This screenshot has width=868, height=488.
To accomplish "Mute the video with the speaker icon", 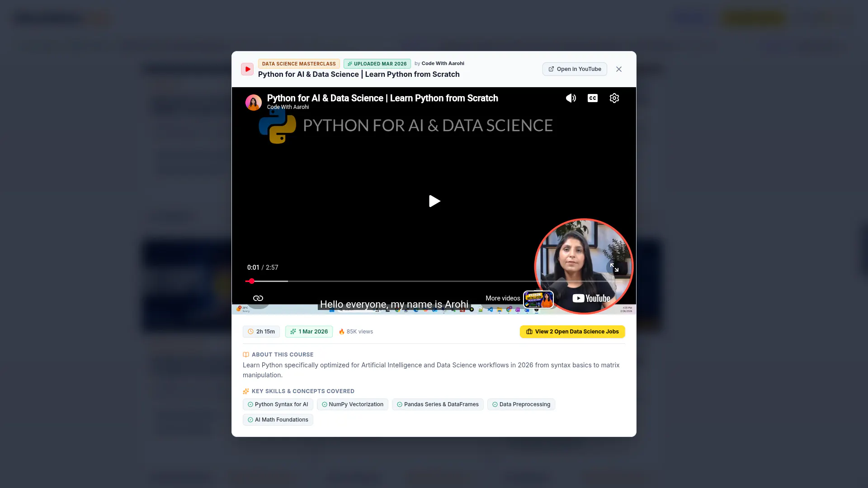I will [571, 98].
